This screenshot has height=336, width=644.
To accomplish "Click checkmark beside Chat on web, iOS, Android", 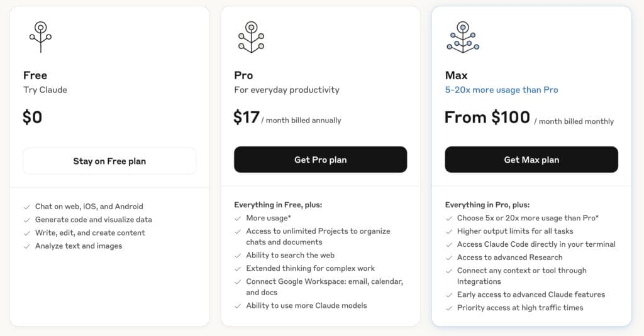I will pyautogui.click(x=26, y=207).
